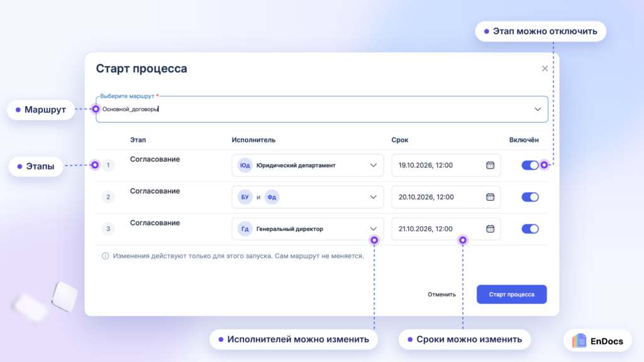Click the blue Старт процесса button

coord(511,294)
